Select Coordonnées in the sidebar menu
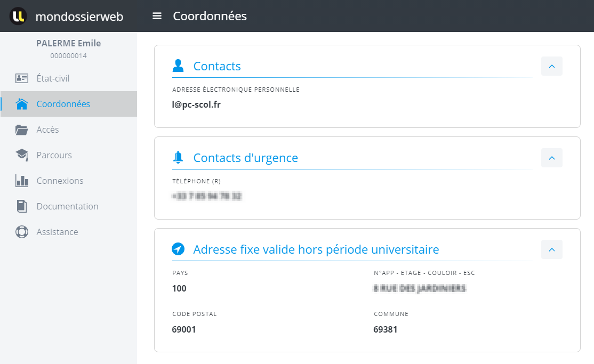594x364 pixels. coord(63,104)
